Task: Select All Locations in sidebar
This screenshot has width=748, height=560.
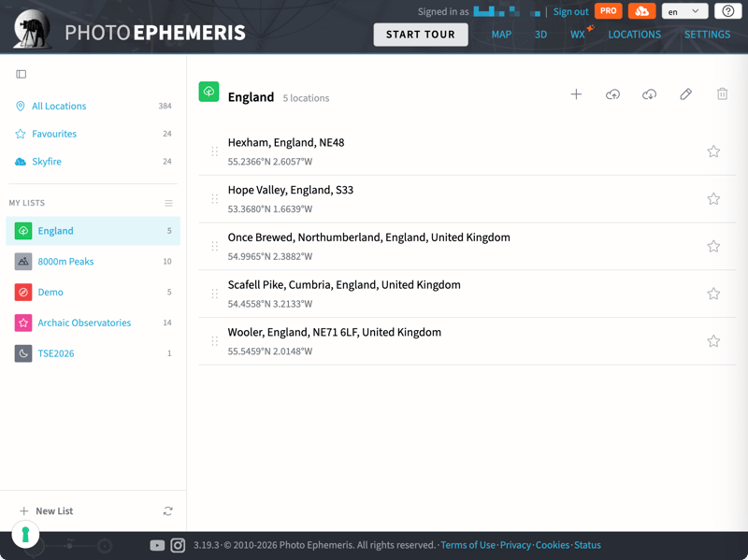Action: [x=93, y=106]
